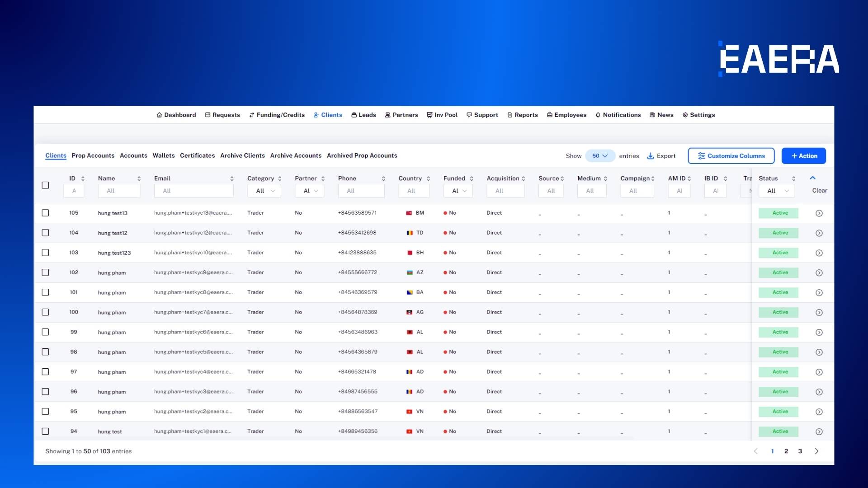The width and height of the screenshot is (868, 488).
Task: Sort table by Campaign column arrows
Action: pos(653,179)
